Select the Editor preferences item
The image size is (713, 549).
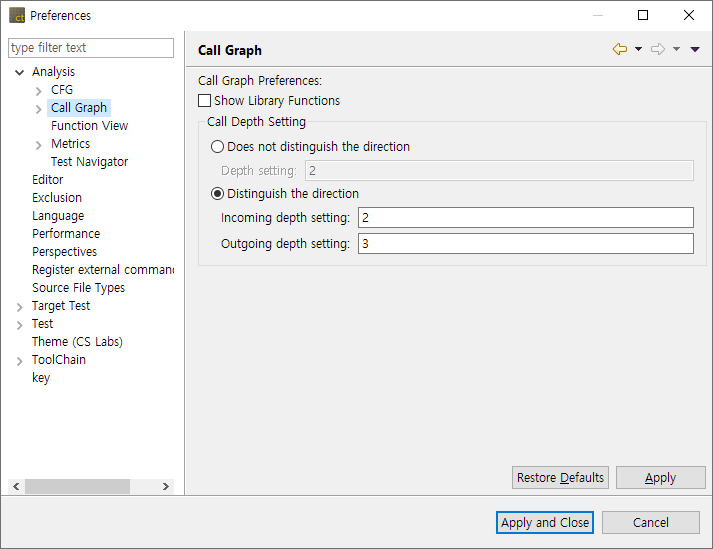point(47,180)
